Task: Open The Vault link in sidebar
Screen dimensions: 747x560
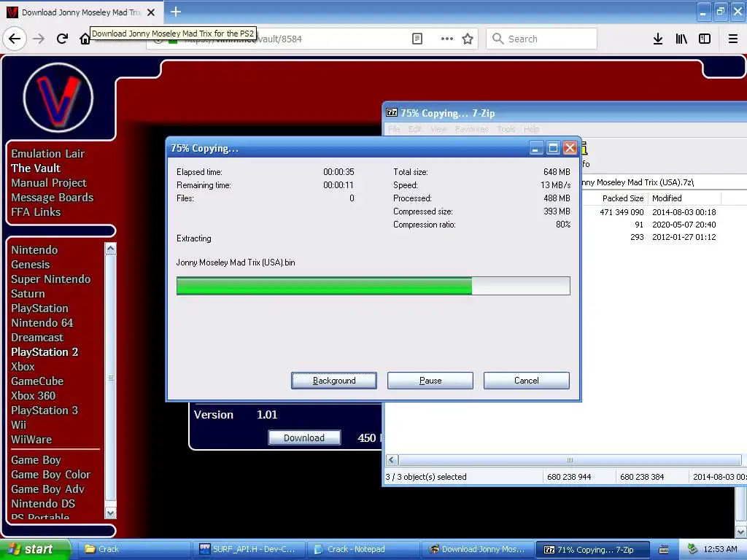Action: pyautogui.click(x=36, y=168)
